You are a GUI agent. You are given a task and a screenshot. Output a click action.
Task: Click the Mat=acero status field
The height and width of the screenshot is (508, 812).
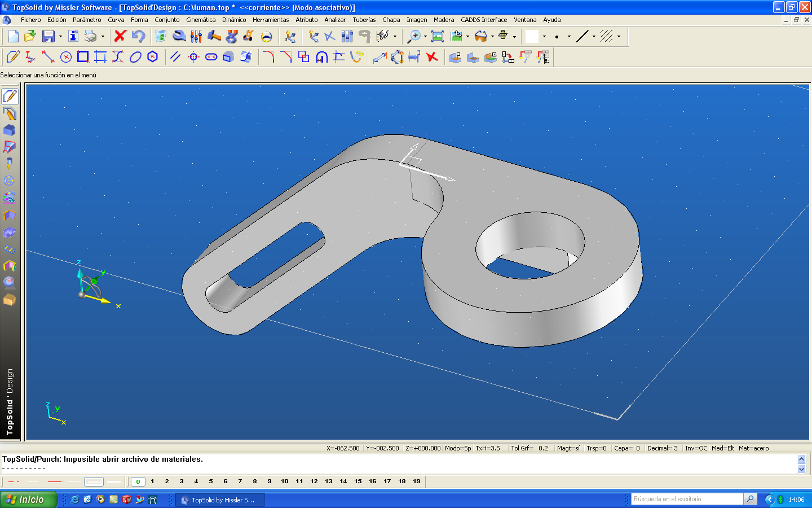click(754, 448)
